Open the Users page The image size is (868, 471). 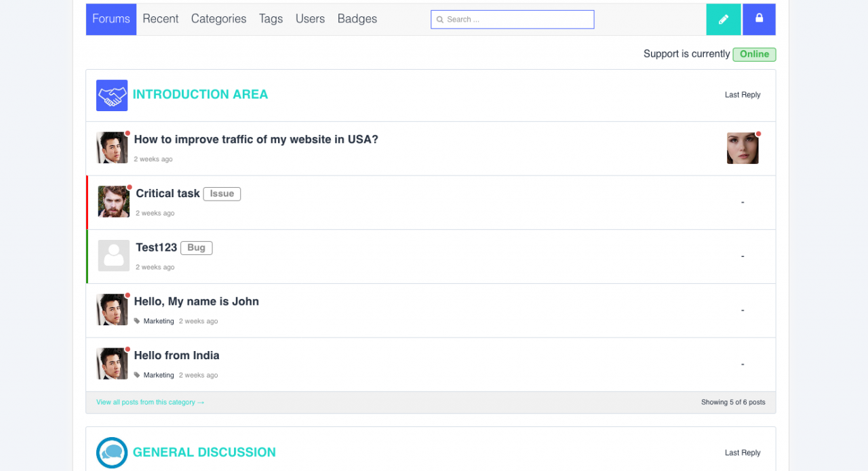point(310,19)
